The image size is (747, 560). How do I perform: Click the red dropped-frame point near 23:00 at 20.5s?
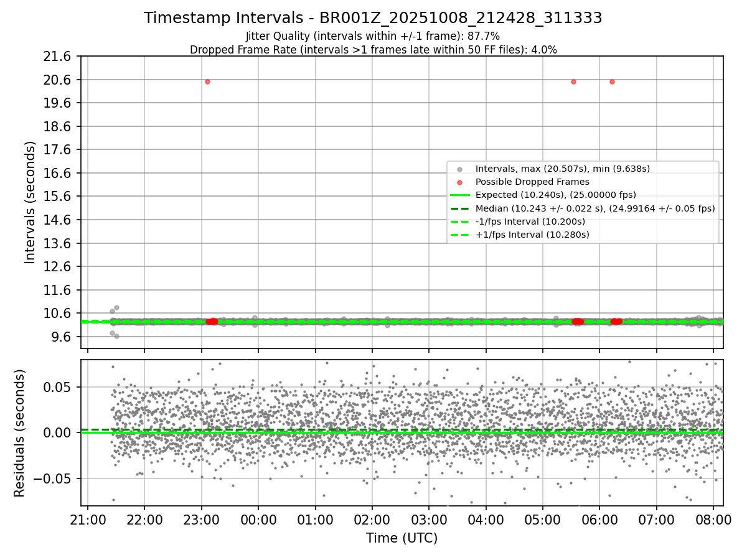(x=207, y=82)
